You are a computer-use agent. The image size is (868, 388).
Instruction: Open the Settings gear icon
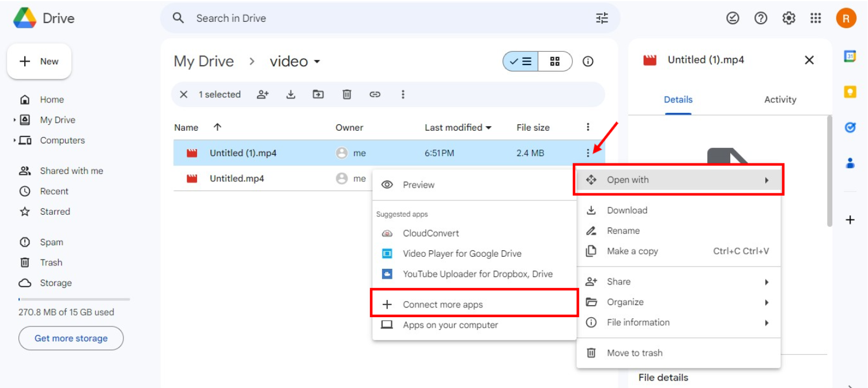click(x=788, y=18)
